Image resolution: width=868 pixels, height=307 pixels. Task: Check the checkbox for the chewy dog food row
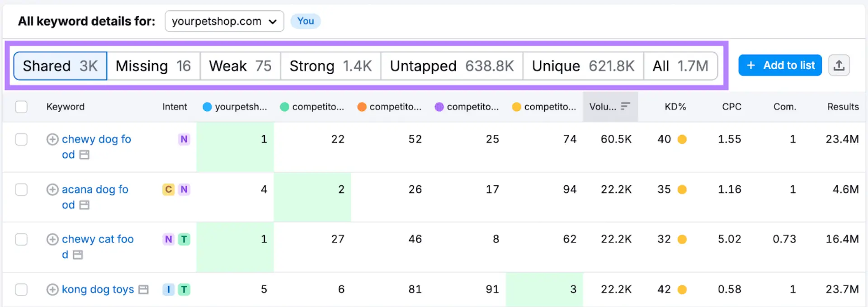[x=21, y=139]
